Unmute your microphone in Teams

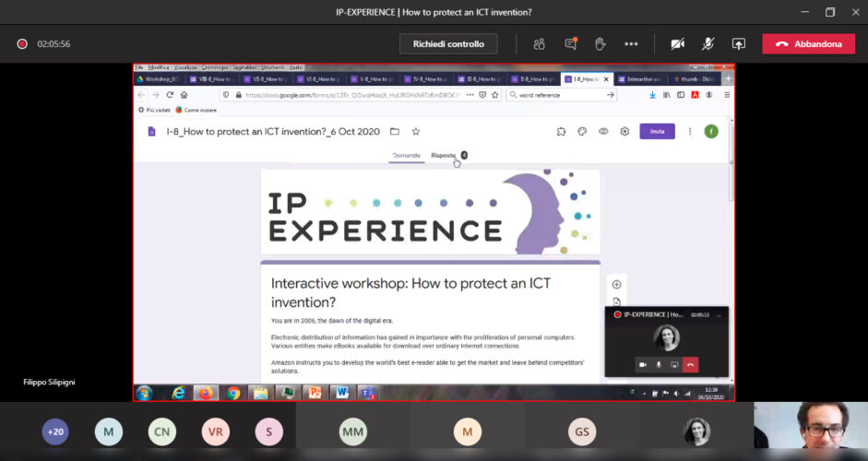707,44
